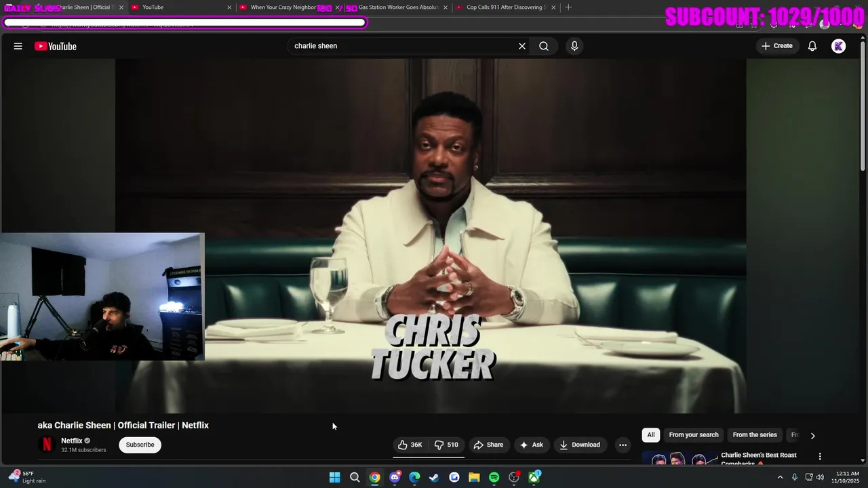Select the All filter chip
868x488 pixels.
click(651, 435)
